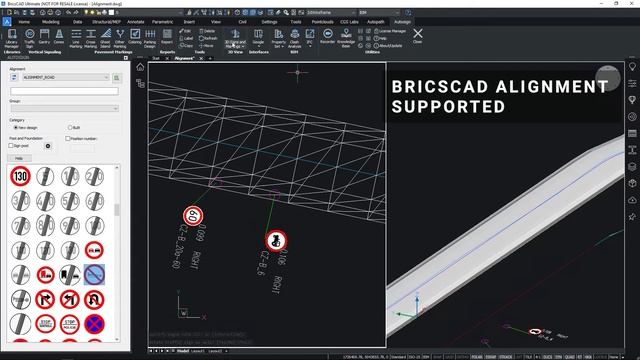This screenshot has width=640, height=360.
Task: Click the Label tool in Tools group
Action: (186, 38)
